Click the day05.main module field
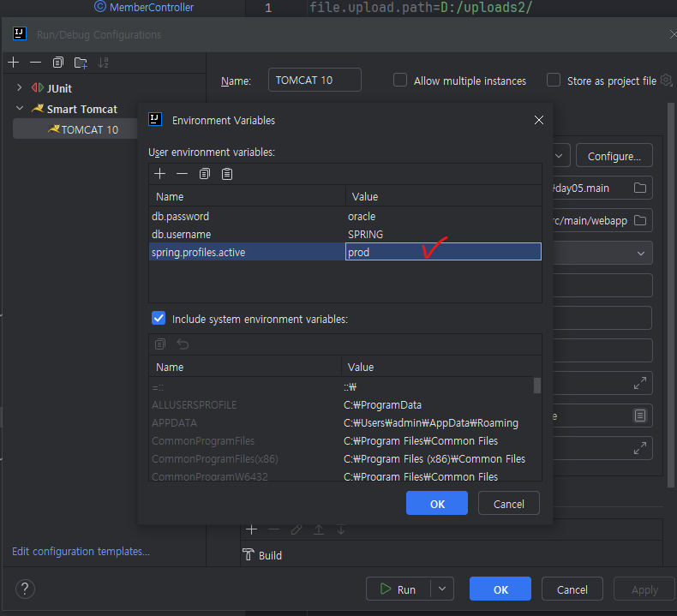This screenshot has height=616, width=677. (602, 188)
